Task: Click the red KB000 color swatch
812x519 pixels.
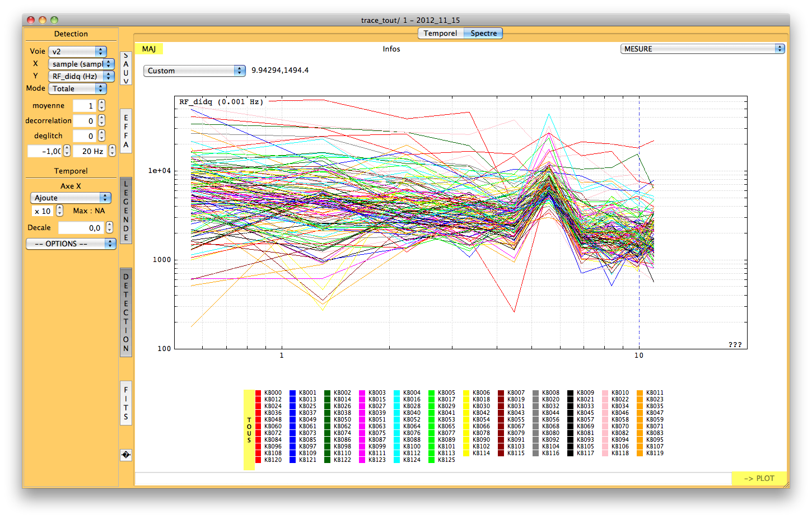Action: (x=258, y=393)
